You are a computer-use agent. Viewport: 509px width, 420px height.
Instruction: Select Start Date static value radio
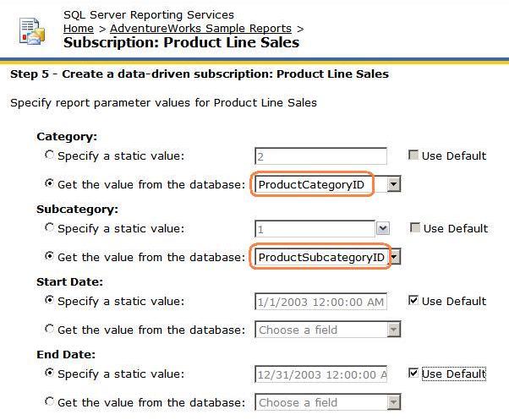(x=49, y=301)
